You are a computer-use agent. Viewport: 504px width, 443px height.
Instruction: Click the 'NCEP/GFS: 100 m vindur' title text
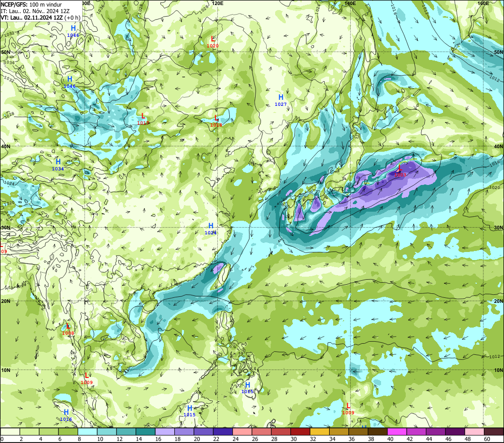31,5
